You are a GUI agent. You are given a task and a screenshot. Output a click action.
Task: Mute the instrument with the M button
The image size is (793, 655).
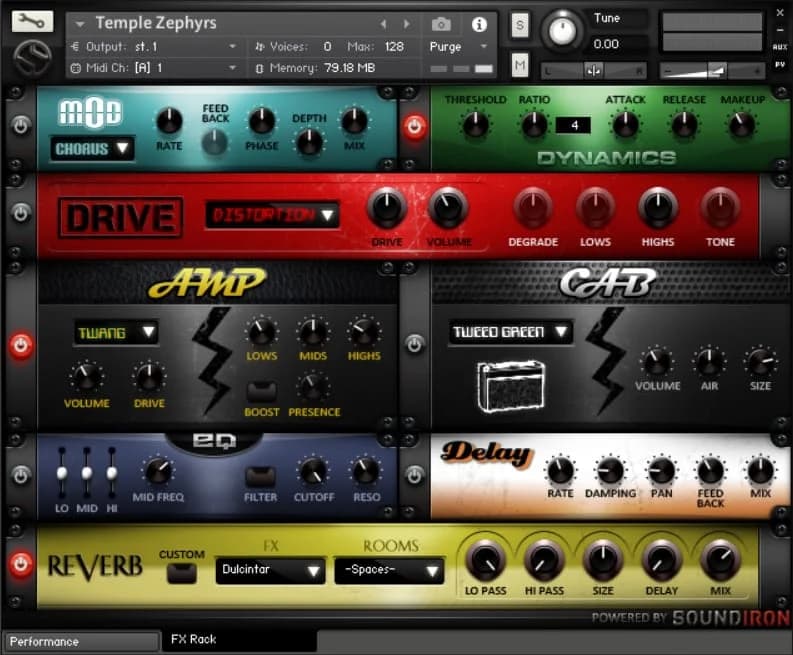click(x=520, y=66)
